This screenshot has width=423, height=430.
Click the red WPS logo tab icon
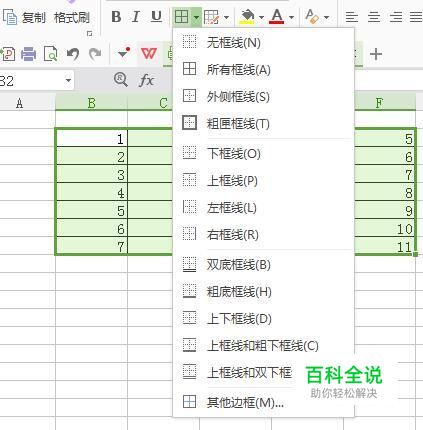(x=149, y=53)
